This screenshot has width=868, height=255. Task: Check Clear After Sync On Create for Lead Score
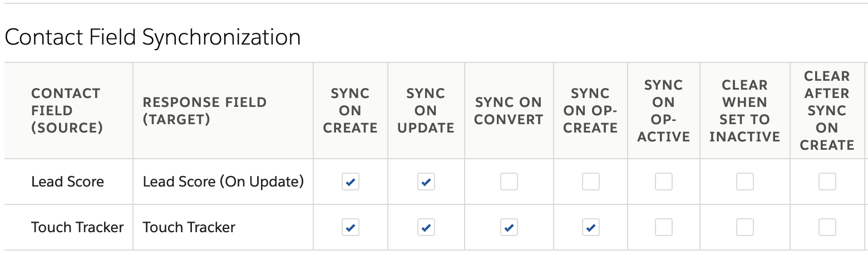tap(827, 182)
